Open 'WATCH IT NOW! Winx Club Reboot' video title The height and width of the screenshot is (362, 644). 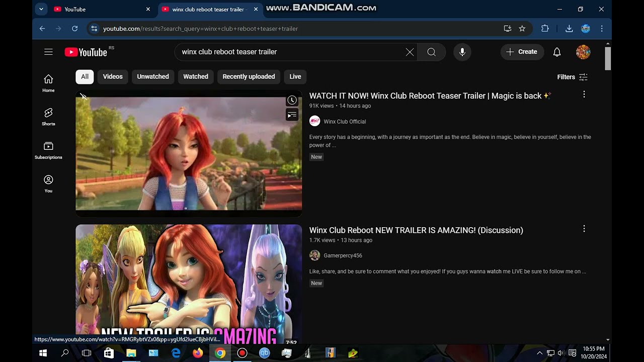430,96
